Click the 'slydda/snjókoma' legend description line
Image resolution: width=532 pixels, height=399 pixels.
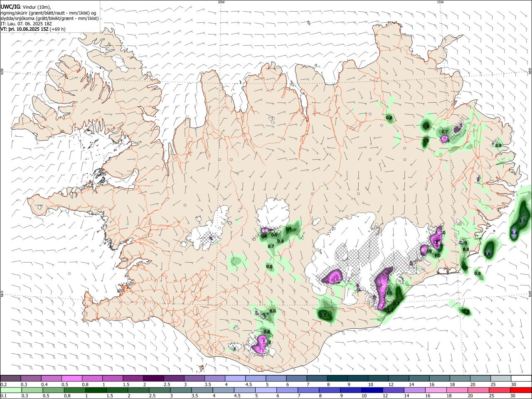pos(49,18)
